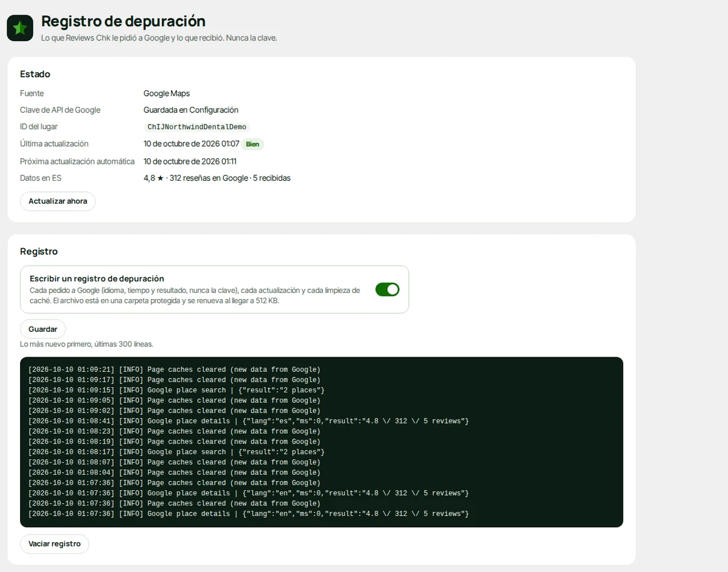Image resolution: width=728 pixels, height=572 pixels.
Task: Click Escribir un registro de depuración title
Action: tap(97, 278)
